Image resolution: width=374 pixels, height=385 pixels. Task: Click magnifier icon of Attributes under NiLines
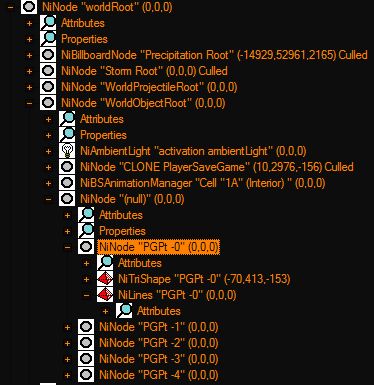(x=124, y=311)
